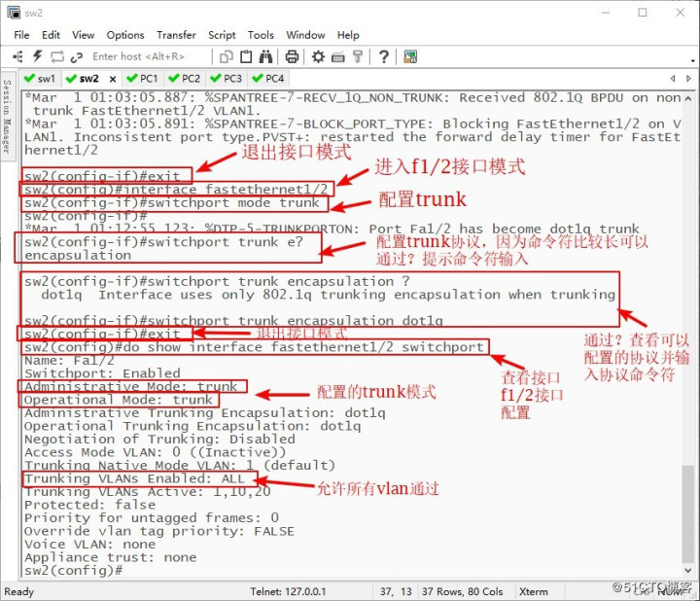
Task: Click the 'do show interface fastethernet1/2 switchport' line
Action: [x=254, y=347]
